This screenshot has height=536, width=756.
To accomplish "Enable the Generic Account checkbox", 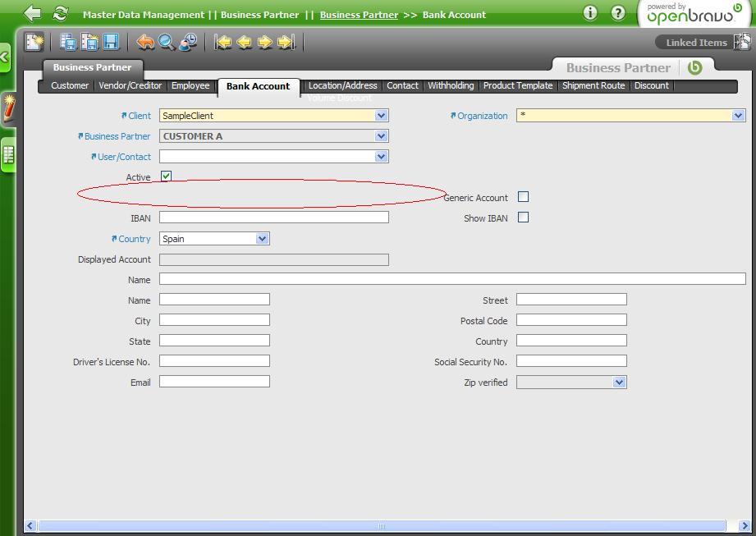I will coord(523,197).
